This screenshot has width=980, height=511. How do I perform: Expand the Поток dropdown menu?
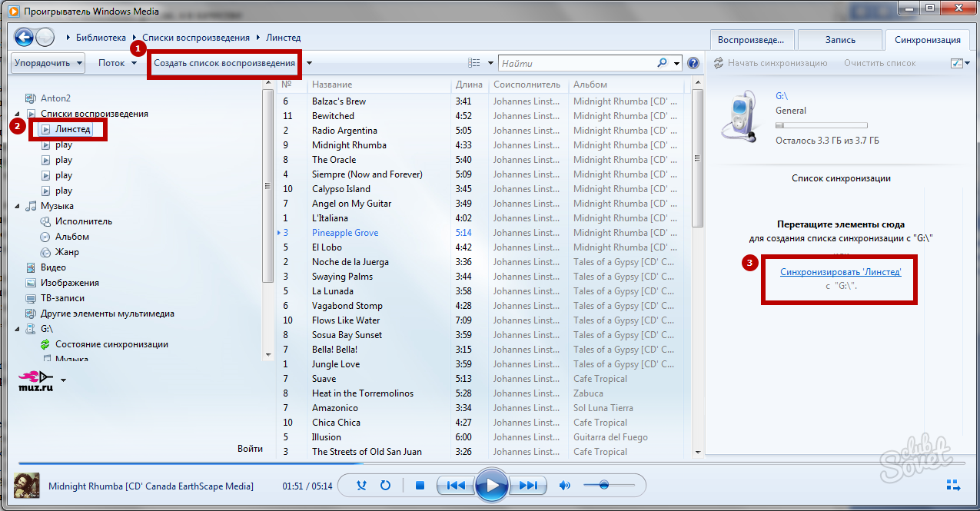[118, 63]
